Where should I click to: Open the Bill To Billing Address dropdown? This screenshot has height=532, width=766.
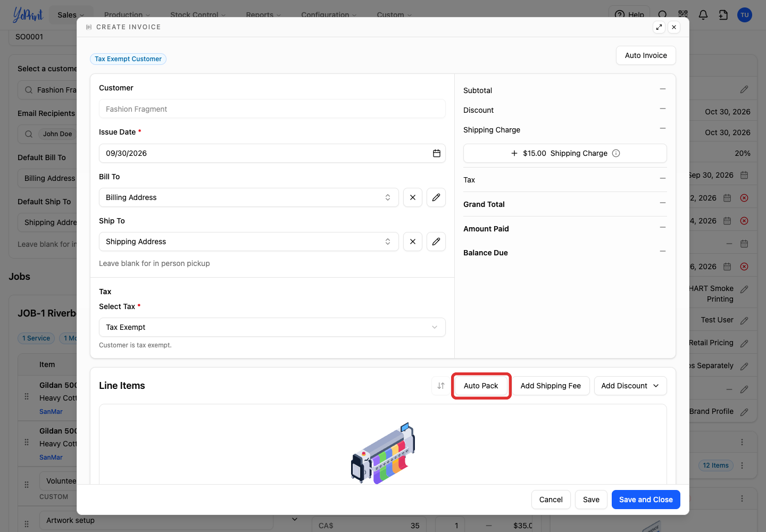tap(249, 197)
